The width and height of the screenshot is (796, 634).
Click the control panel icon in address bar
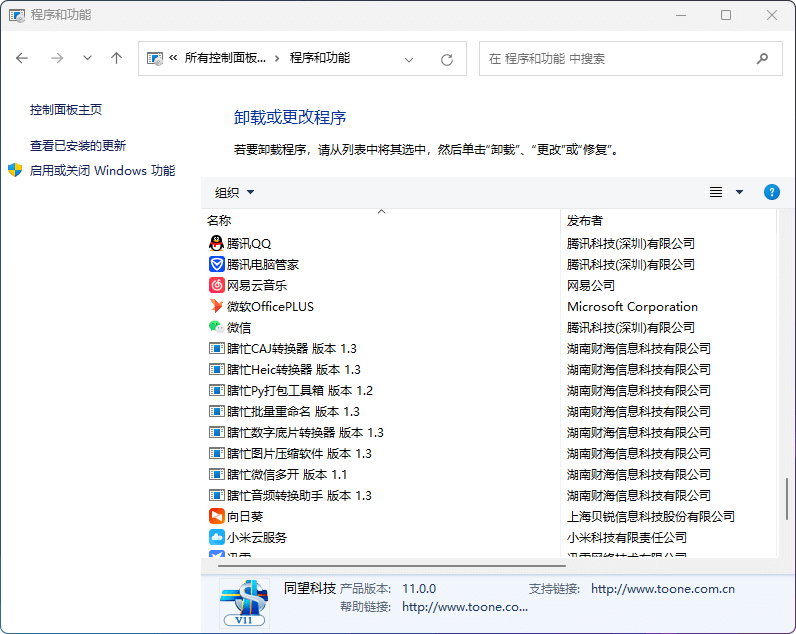pos(154,58)
